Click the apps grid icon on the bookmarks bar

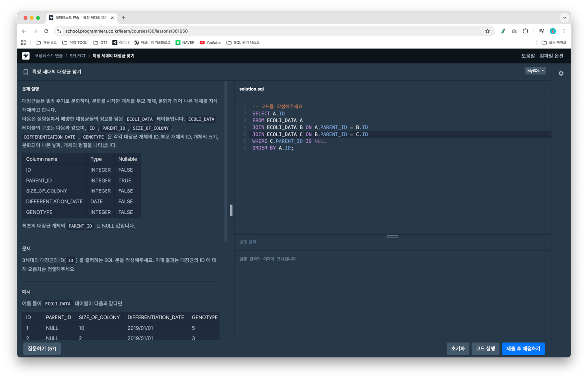point(23,43)
